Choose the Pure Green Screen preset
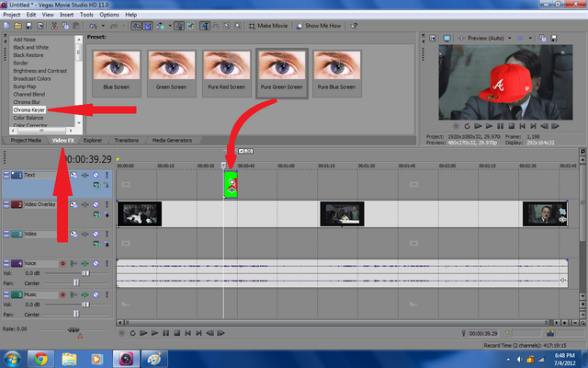588x368 pixels. click(282, 74)
